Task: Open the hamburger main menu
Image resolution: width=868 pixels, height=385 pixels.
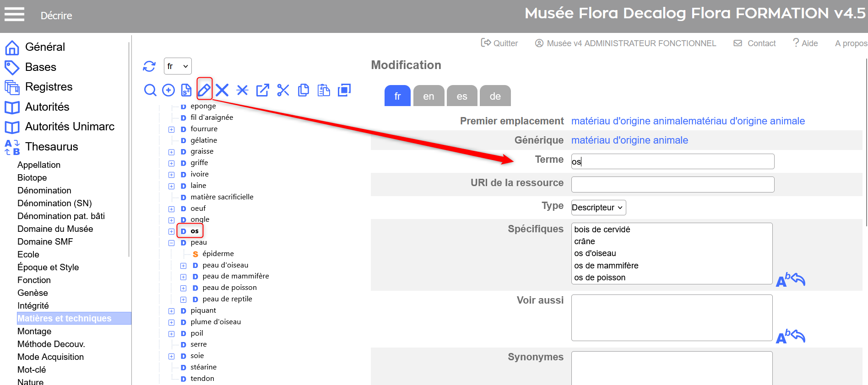Action: point(14,15)
